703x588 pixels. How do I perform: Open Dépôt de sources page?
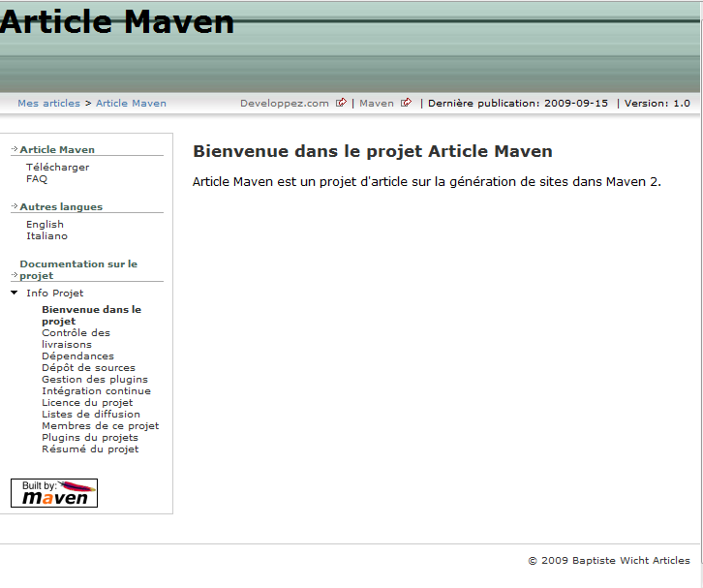click(88, 367)
